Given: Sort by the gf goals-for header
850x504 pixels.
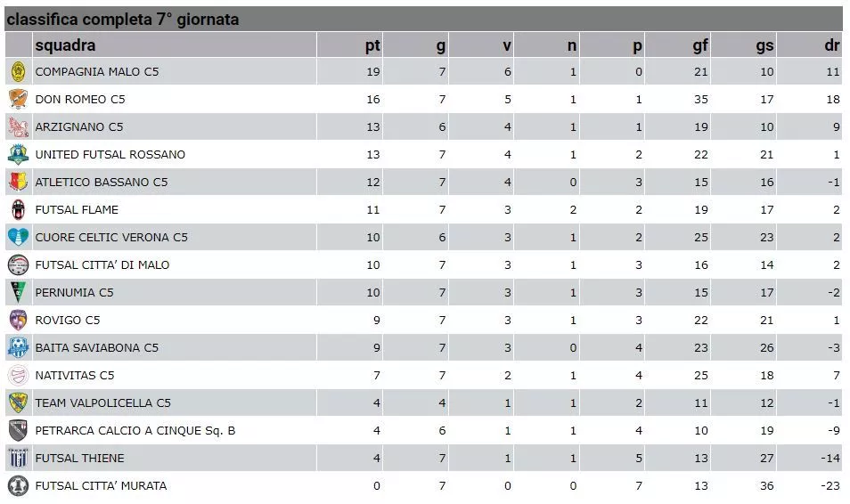Looking at the screenshot, I should pos(700,45).
